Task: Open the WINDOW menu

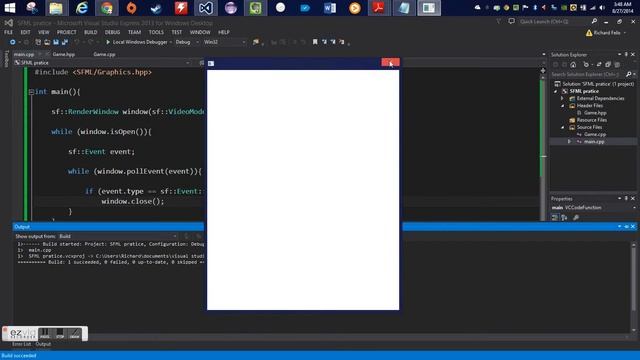Action: 200,32
